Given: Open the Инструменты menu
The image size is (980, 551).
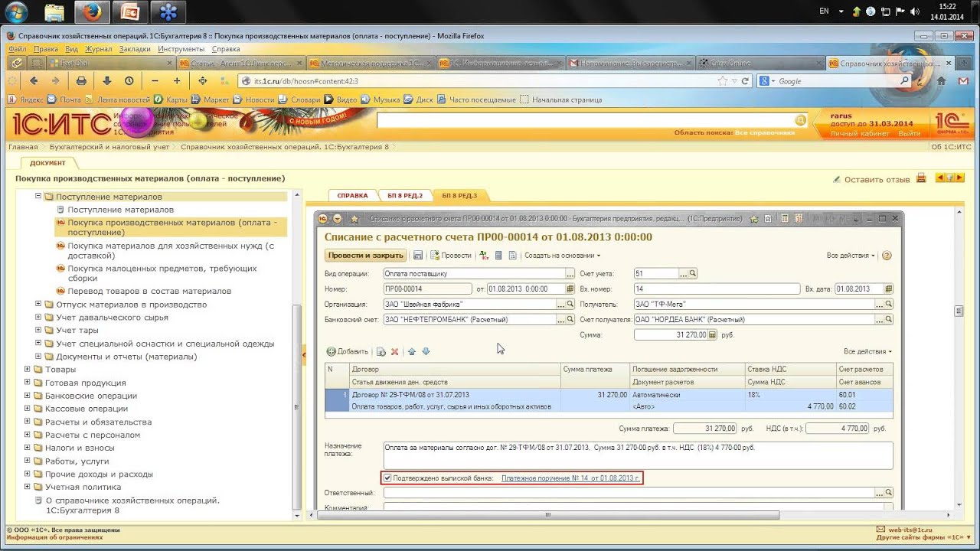Looking at the screenshot, I should point(181,49).
